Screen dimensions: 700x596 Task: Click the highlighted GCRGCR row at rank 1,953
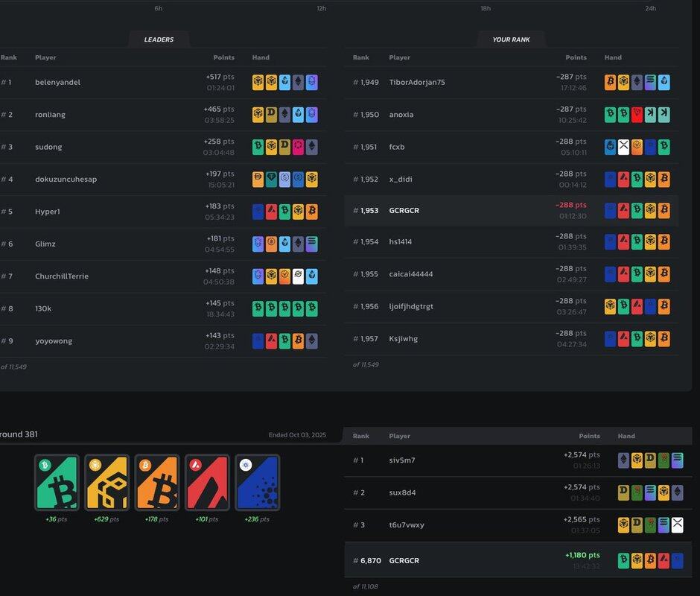[x=512, y=211]
